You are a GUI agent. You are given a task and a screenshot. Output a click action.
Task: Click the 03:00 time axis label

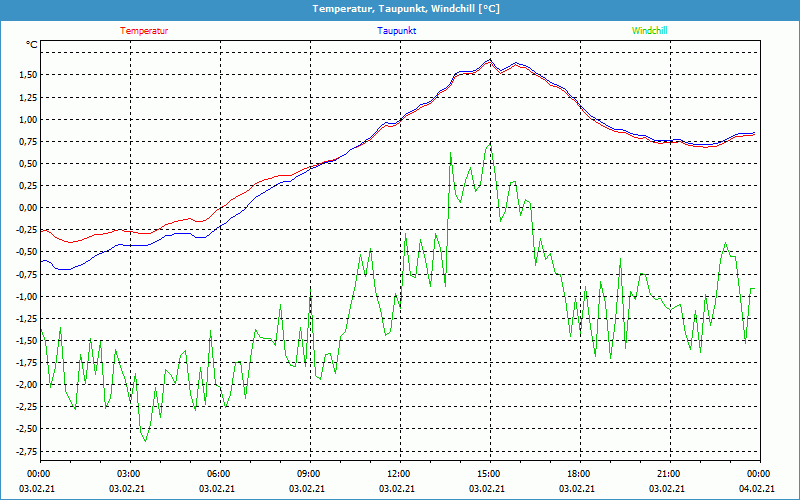(129, 474)
